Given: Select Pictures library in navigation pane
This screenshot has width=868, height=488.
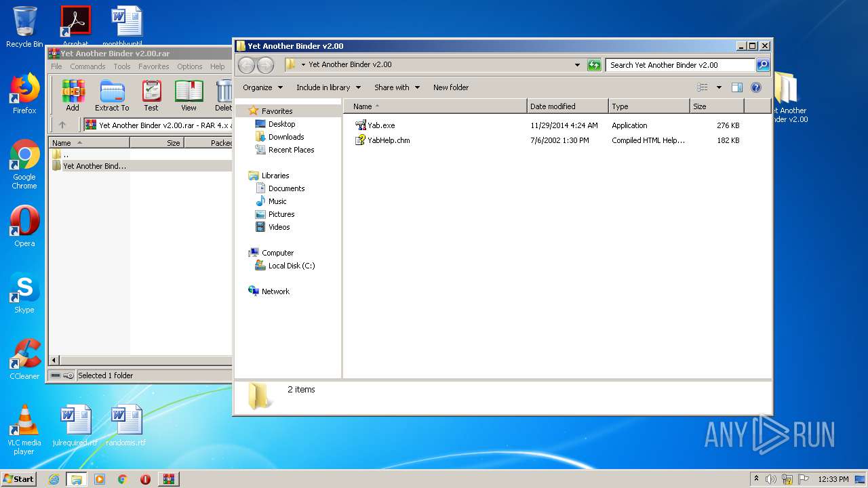Looking at the screenshot, I should 281,214.
